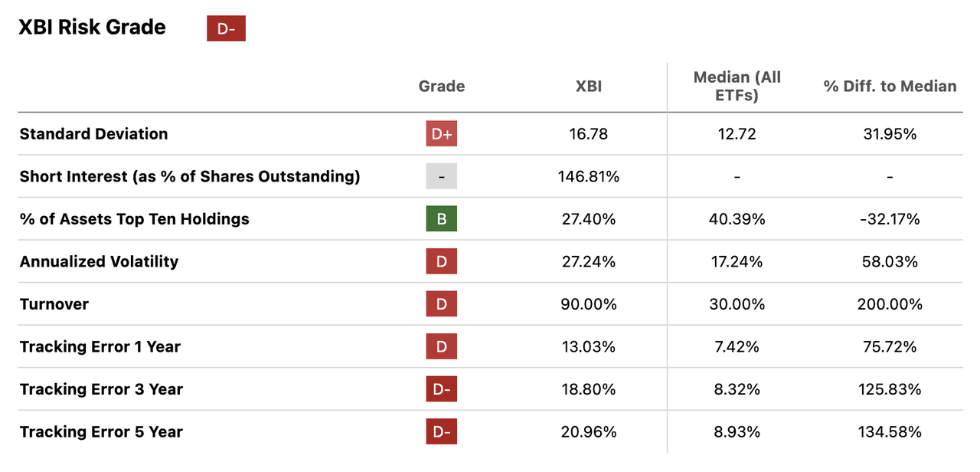This screenshot has height=472, width=980.
Task: Click the gray dash badge for Short Interest
Action: click(x=442, y=177)
